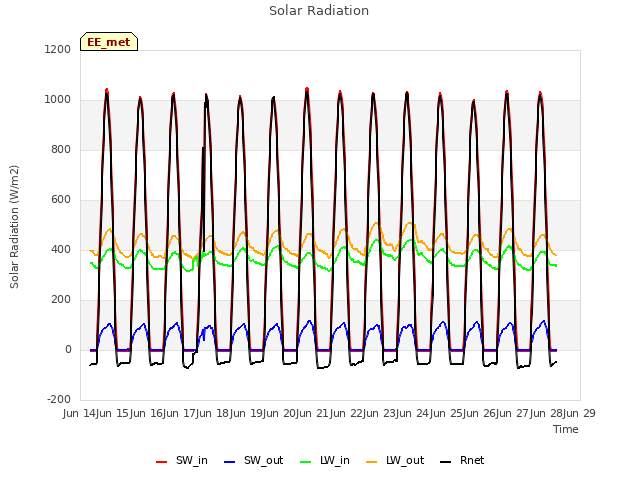Click the blue SW_out legend swatch

[x=230, y=462]
